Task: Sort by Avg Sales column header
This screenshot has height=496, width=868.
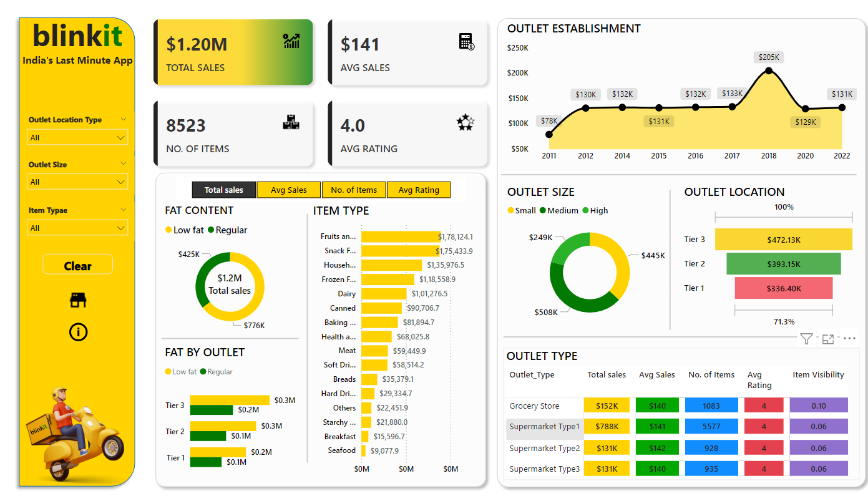Action: pyautogui.click(x=657, y=375)
